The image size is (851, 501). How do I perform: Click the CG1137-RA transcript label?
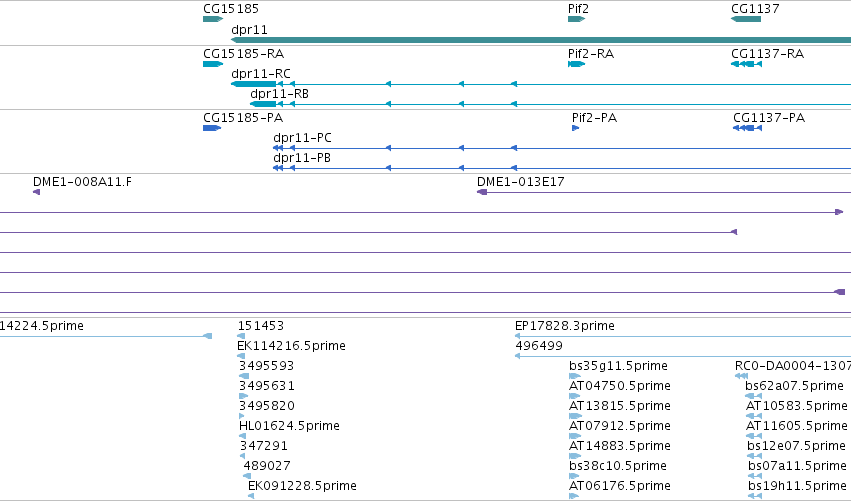[x=767, y=54]
